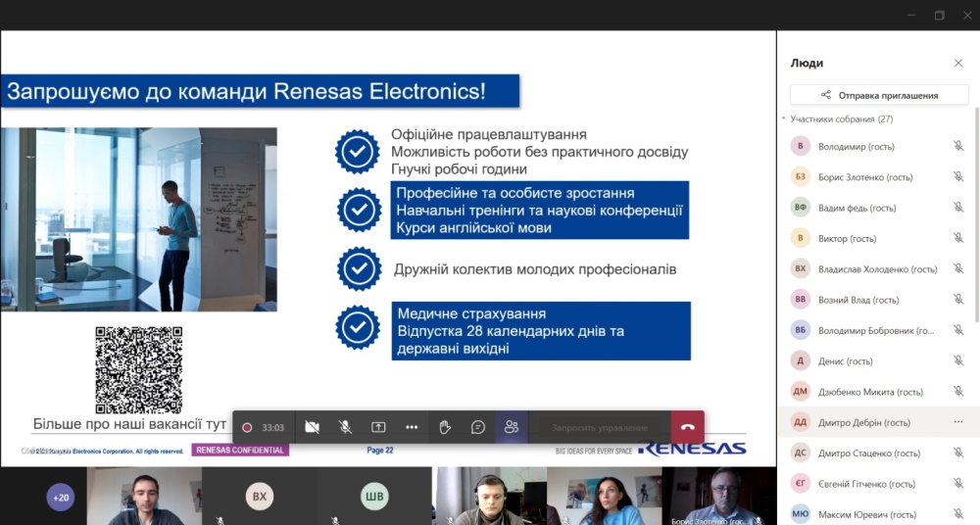This screenshot has height=525, width=980.
Task: Click Більше про наші вакансії тут text
Action: point(129,424)
